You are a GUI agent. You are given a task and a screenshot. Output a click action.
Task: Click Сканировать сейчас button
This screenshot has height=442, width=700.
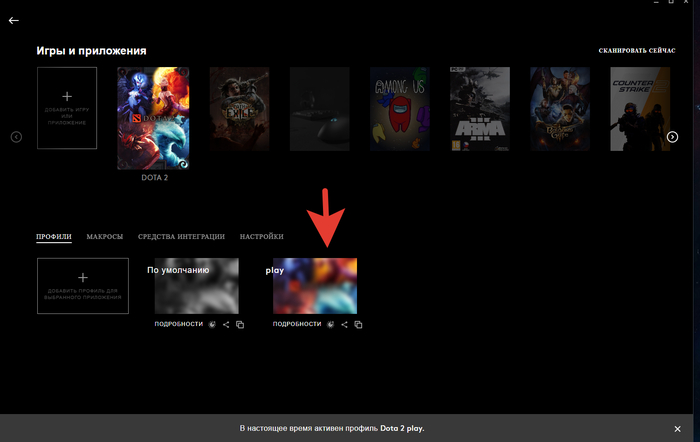click(x=636, y=50)
